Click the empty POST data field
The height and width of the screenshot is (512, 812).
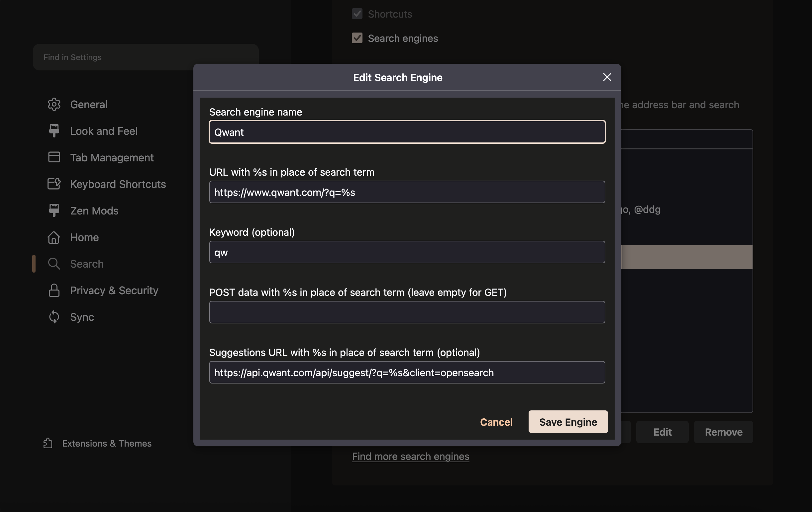pos(407,312)
